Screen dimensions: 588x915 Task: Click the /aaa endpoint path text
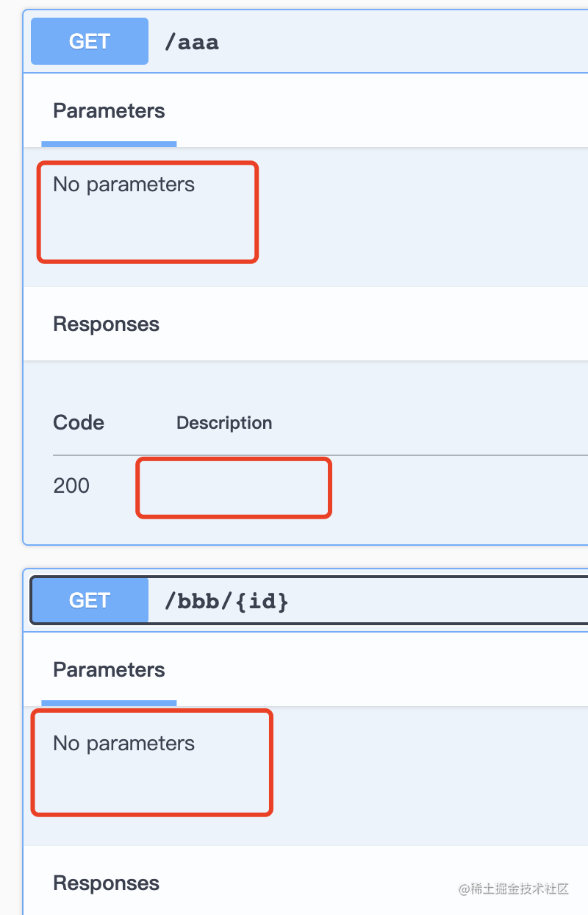click(x=192, y=42)
